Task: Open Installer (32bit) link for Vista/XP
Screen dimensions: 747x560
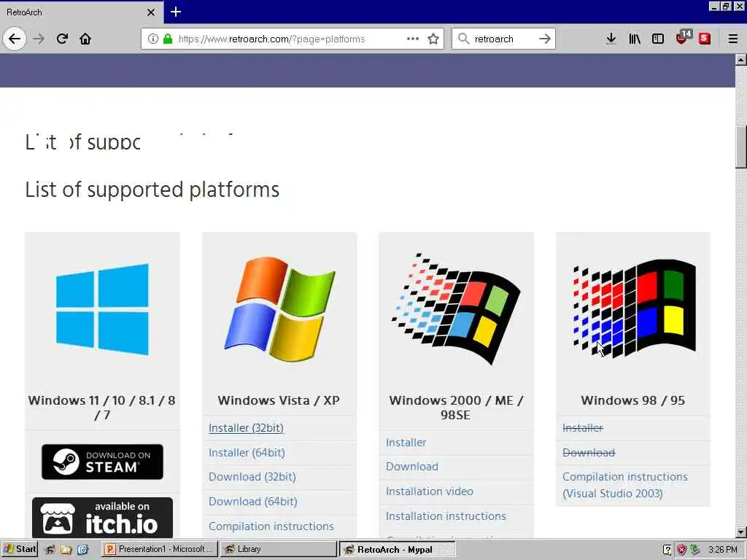Action: click(246, 427)
